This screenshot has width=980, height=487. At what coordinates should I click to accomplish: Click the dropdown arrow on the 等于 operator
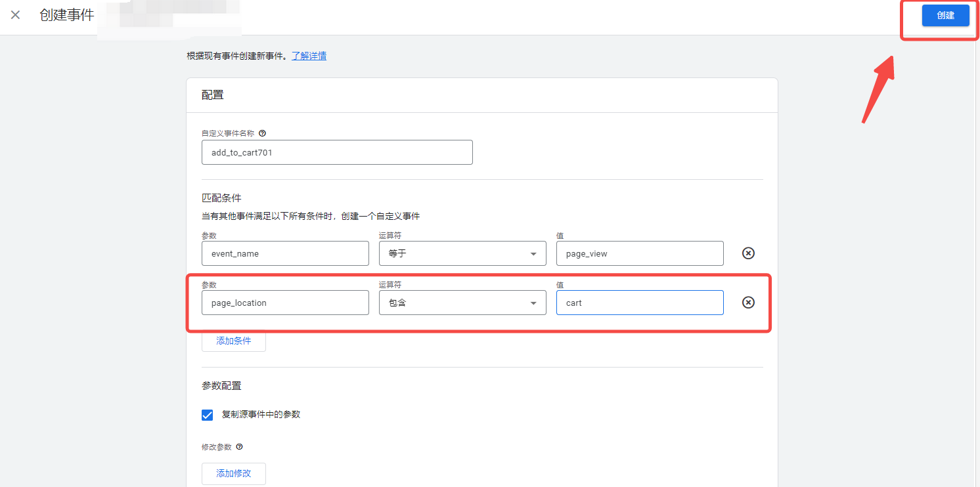(533, 253)
